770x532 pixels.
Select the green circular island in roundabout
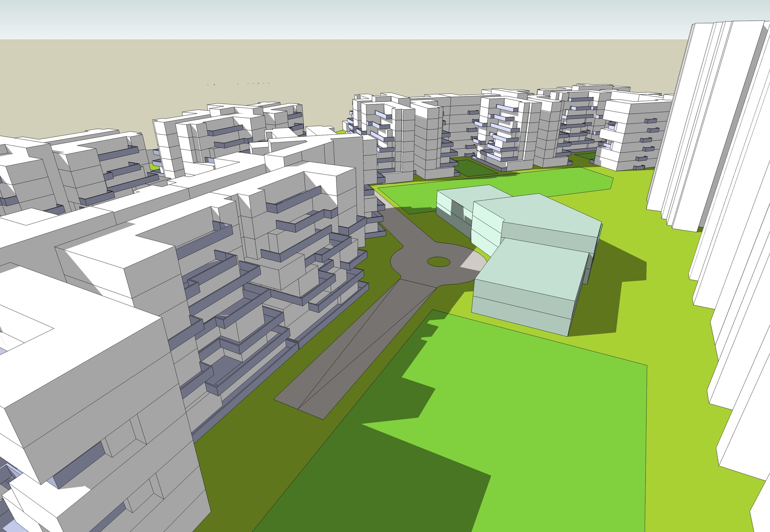(439, 262)
